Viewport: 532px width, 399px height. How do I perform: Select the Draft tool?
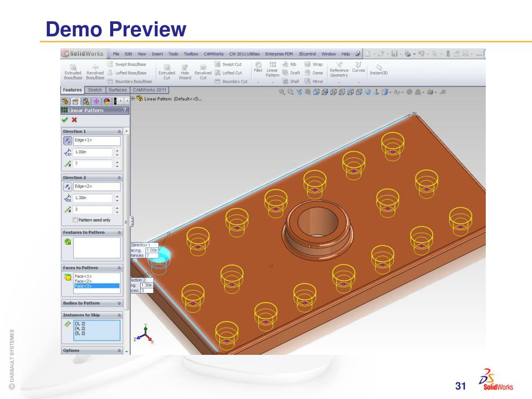(291, 73)
